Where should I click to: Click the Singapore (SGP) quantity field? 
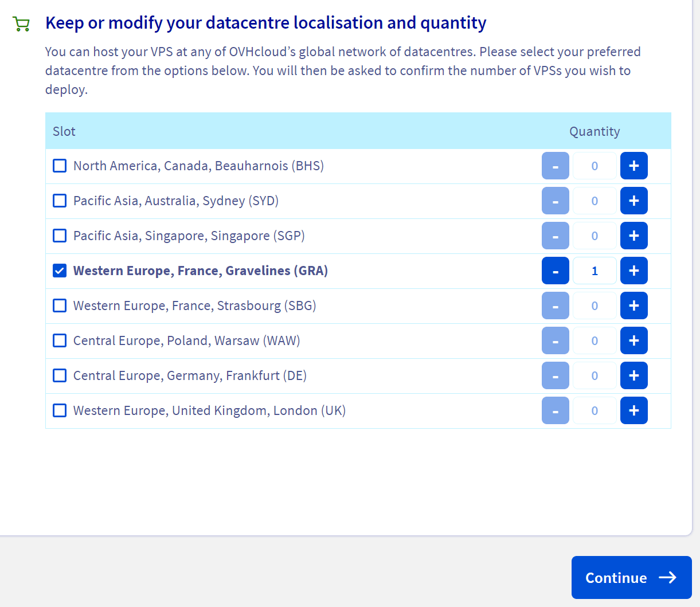click(x=595, y=236)
